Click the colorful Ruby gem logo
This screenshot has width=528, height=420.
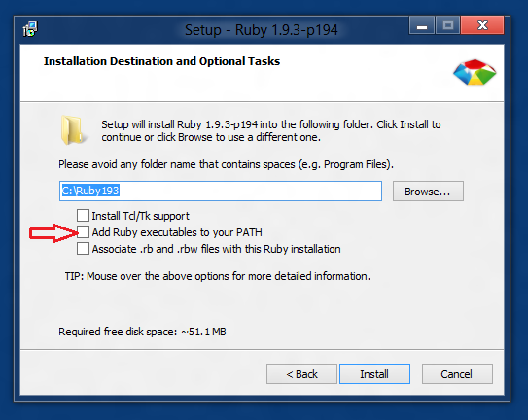click(x=475, y=72)
